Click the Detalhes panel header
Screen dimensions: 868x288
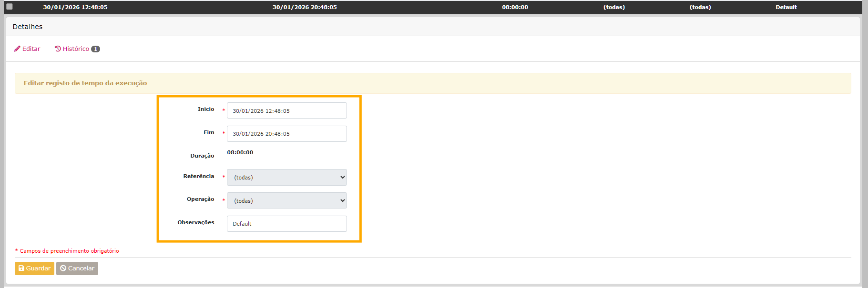point(28,27)
